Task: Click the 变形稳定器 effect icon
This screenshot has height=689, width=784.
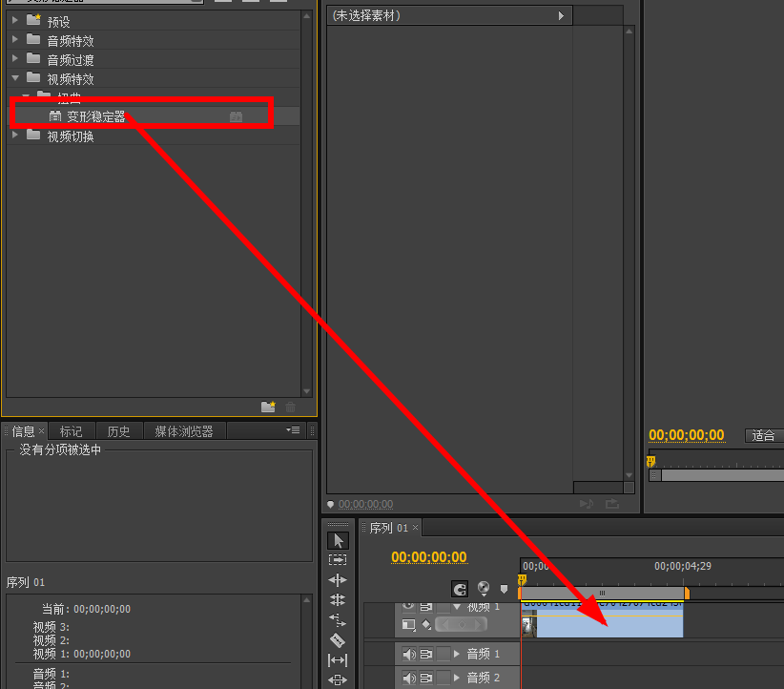Action: point(55,116)
